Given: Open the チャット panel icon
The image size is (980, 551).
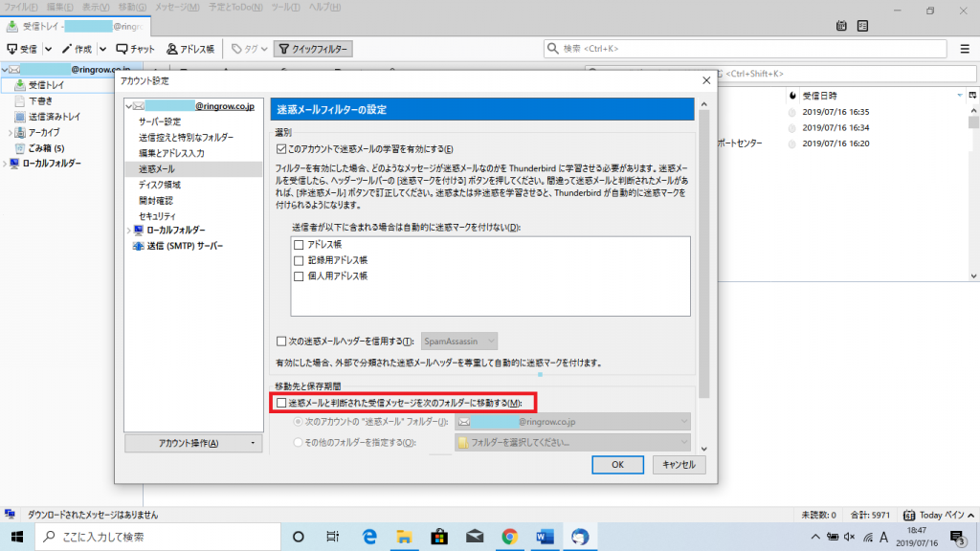Looking at the screenshot, I should coord(135,48).
